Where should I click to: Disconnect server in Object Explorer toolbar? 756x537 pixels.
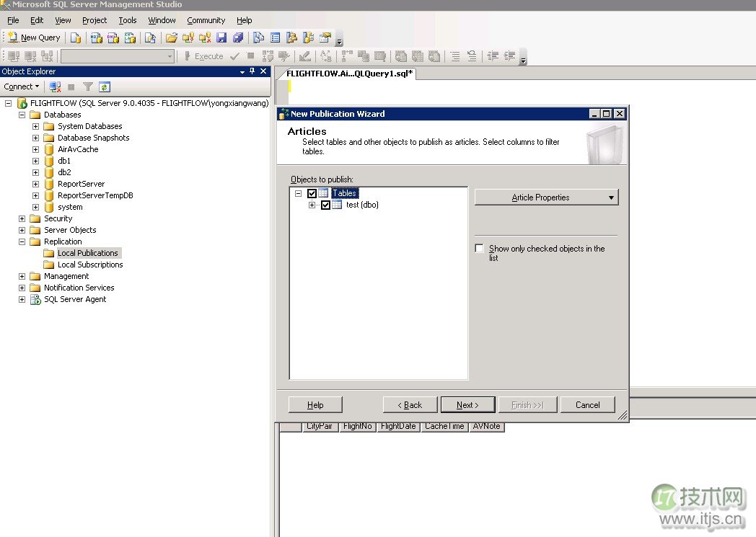(x=55, y=86)
